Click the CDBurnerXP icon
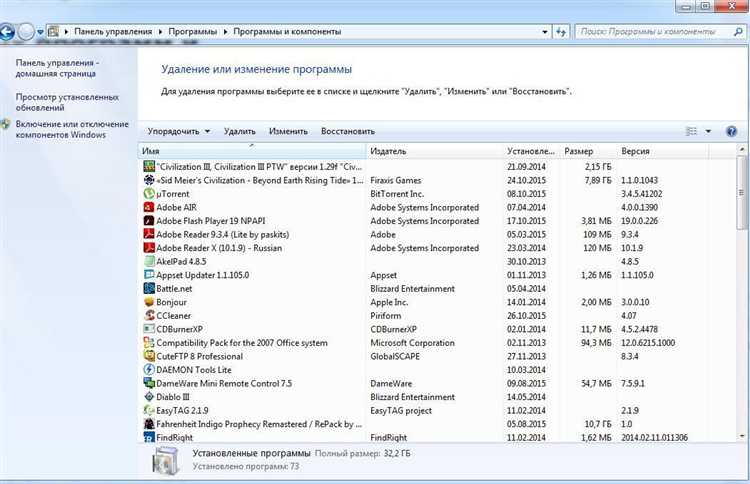The image size is (750, 484). [149, 329]
